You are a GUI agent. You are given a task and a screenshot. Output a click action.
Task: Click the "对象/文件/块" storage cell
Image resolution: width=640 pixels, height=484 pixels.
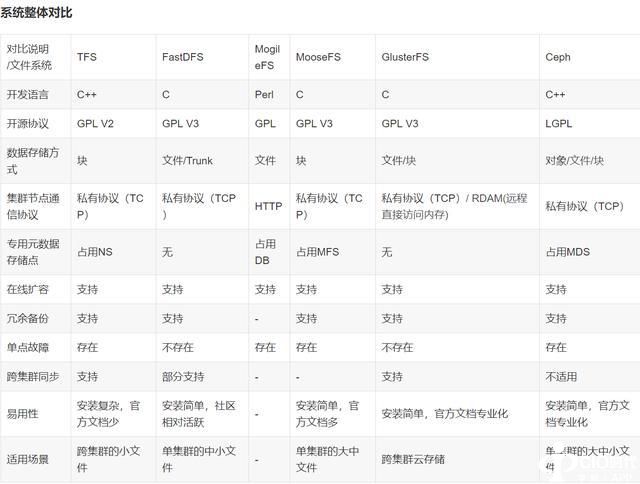[x=574, y=161]
